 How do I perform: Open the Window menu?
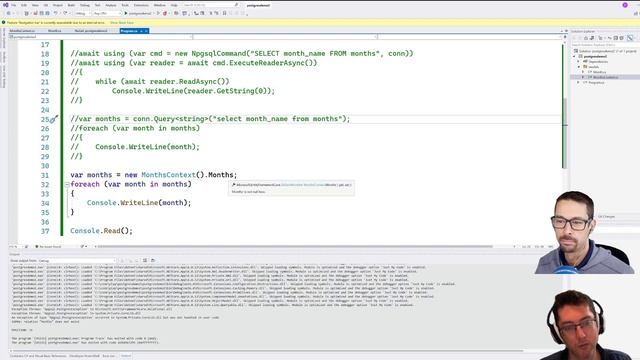click(160, 5)
